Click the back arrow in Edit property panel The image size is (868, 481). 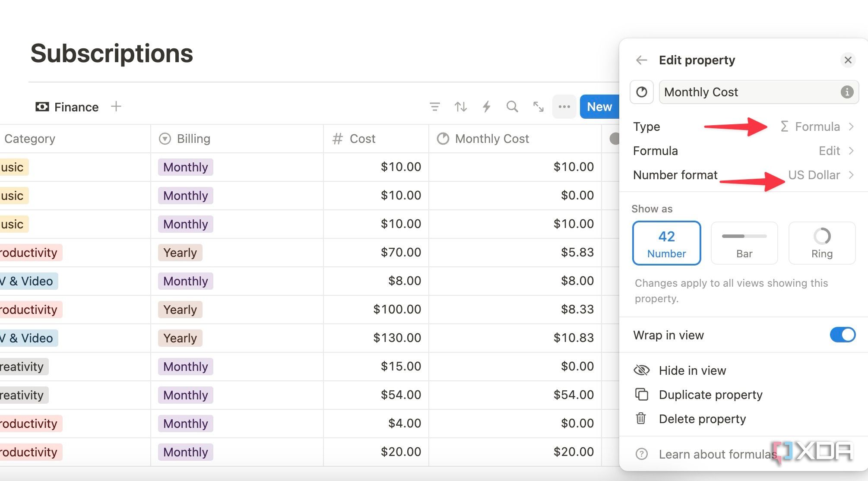642,60
